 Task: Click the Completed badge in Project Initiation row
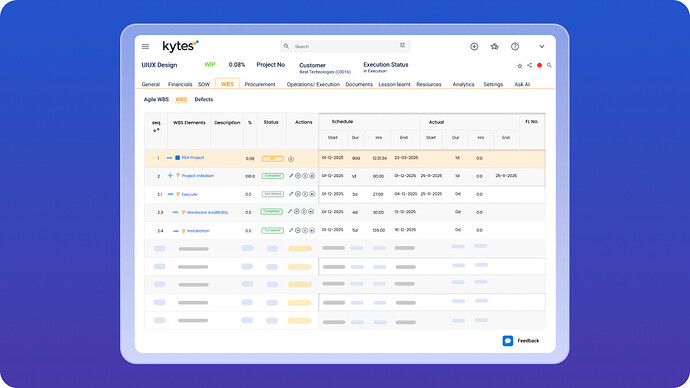coord(272,176)
